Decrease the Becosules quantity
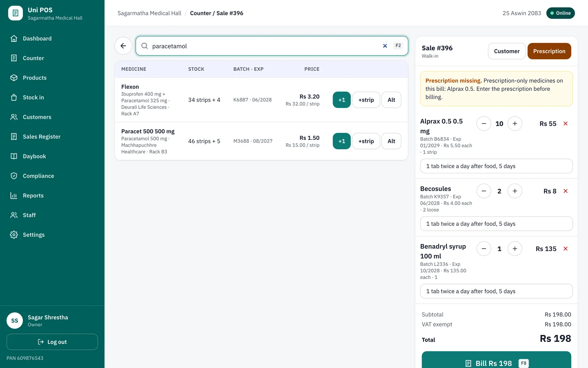588x368 pixels. [x=484, y=191]
